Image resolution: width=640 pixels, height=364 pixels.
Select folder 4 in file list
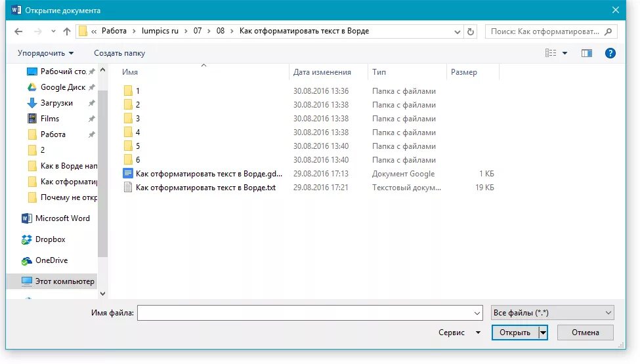click(132, 132)
